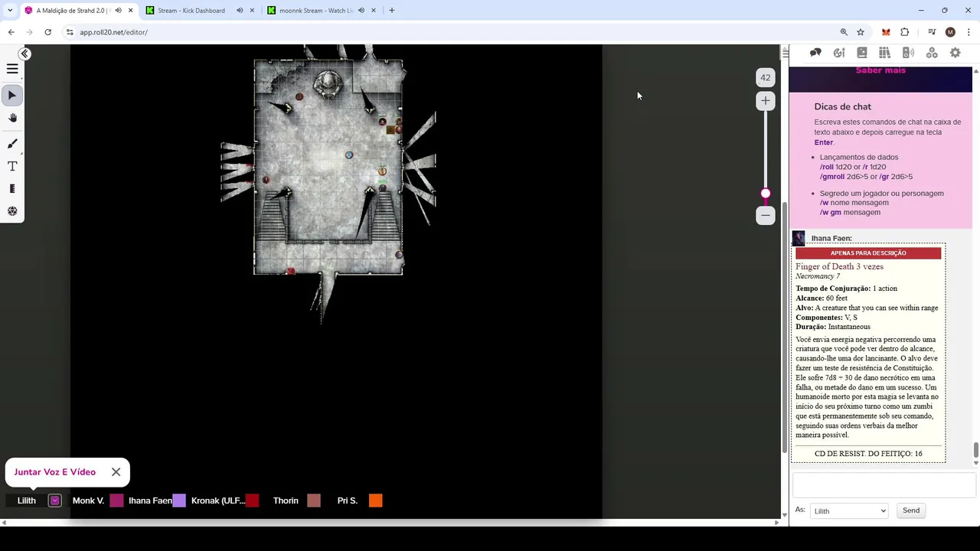980x551 pixels.
Task: Mute the Roll20 tab audio
Action: point(117,11)
